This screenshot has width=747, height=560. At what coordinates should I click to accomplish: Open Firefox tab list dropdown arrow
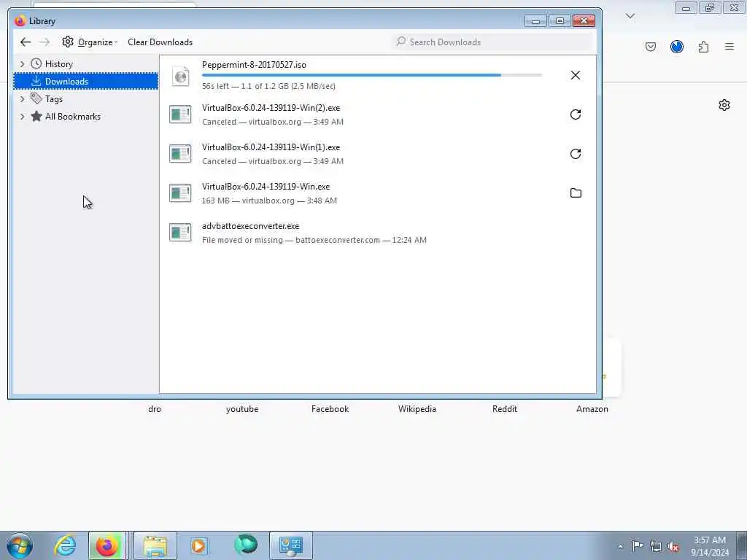630,16
